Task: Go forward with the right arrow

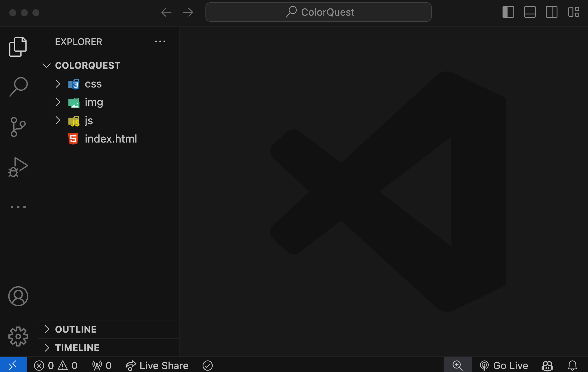Action: click(188, 12)
